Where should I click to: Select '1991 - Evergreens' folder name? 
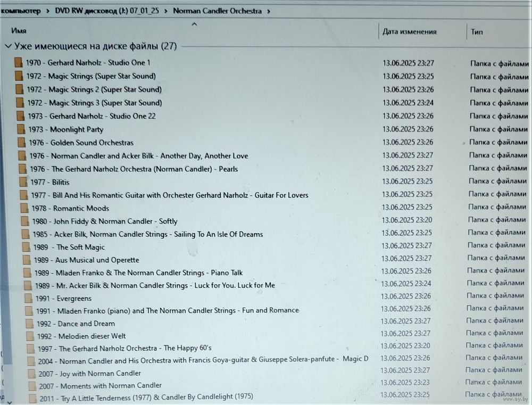(63, 299)
